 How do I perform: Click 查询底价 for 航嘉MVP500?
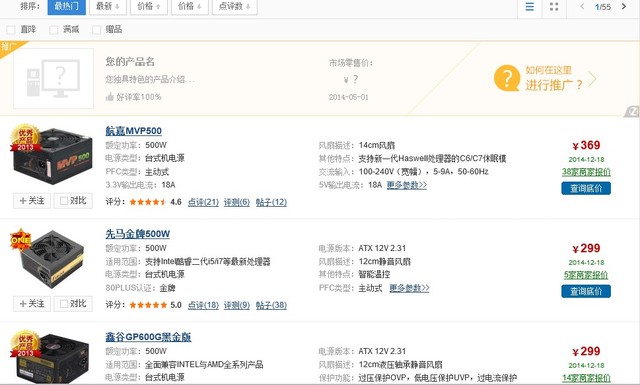(586, 188)
